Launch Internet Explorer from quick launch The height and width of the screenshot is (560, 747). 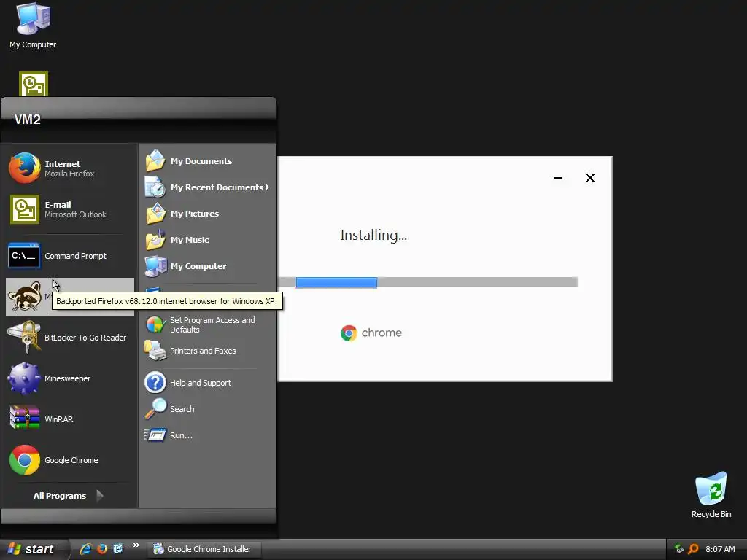coord(86,549)
